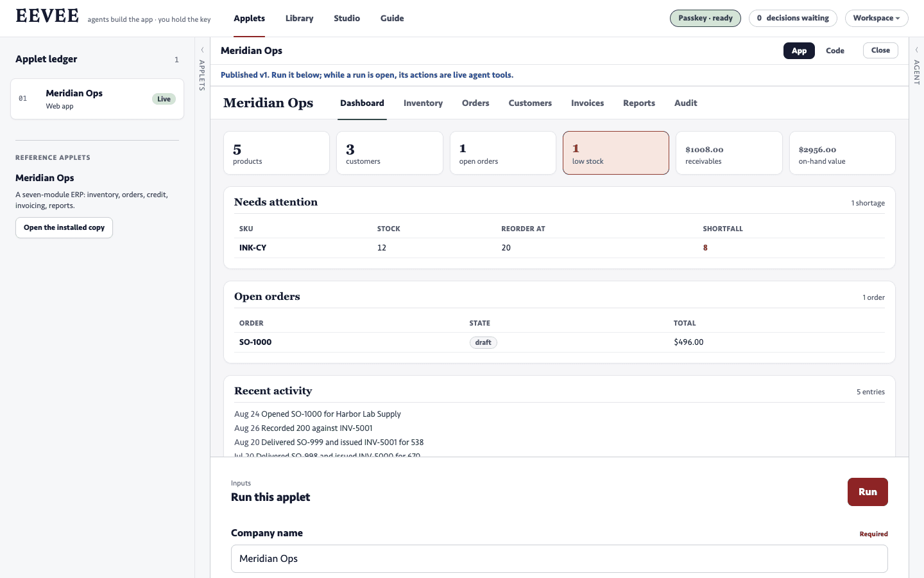Open the 1 open orders card
Screen dimensions: 924x578
503,153
